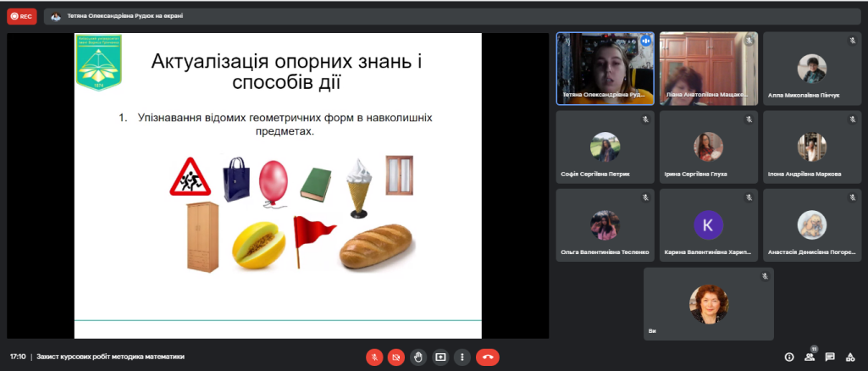Open the activities icon
The height and width of the screenshot is (371, 868).
coord(850,357)
